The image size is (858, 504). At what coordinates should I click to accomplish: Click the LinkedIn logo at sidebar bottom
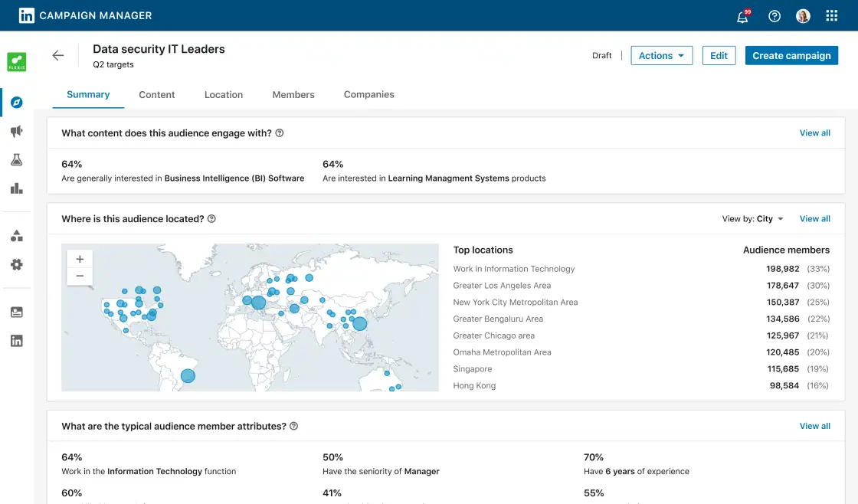coord(17,340)
